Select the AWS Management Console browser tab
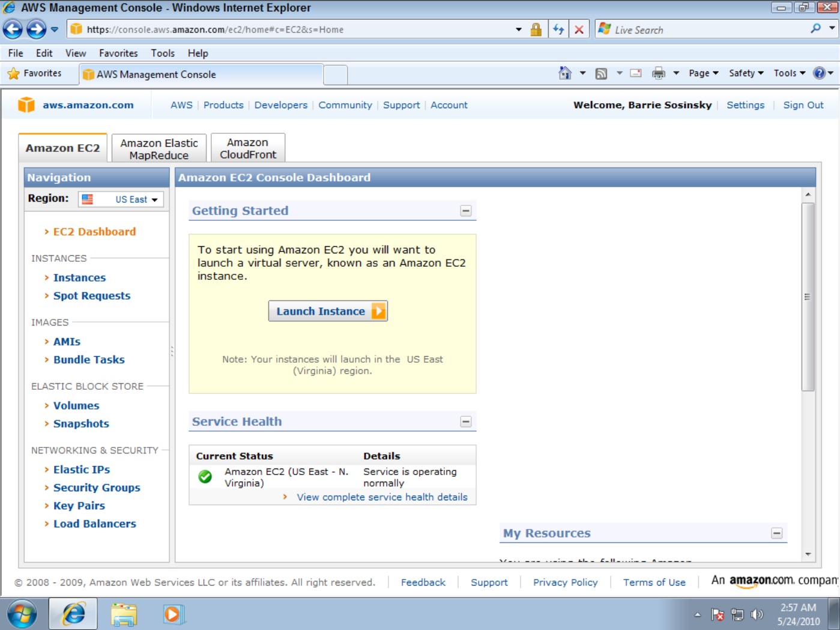This screenshot has width=840, height=630. click(x=201, y=74)
